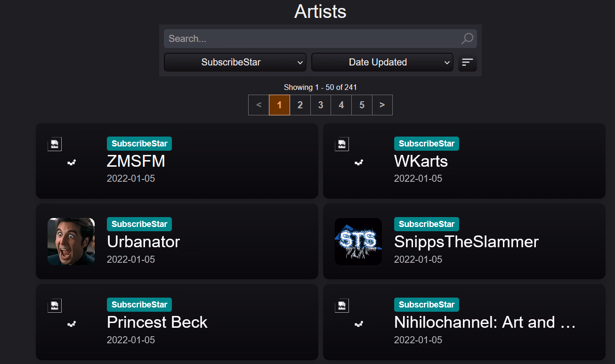
Task: Go to page 2 of artists
Action: [300, 105]
